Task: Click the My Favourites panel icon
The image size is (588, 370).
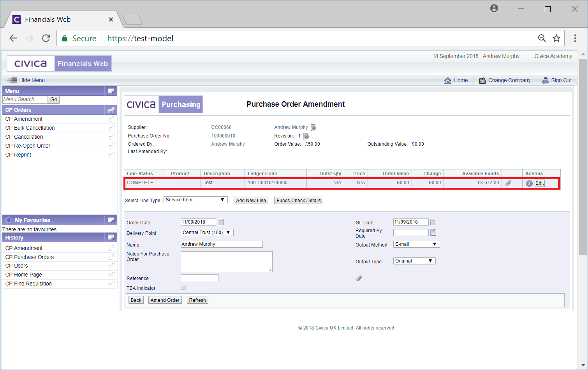Action: (x=111, y=220)
